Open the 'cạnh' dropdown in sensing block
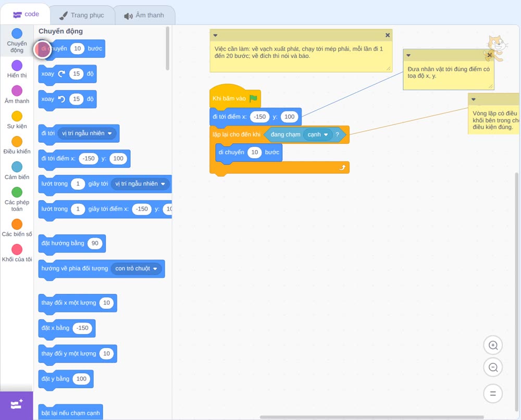521x420 pixels. pyautogui.click(x=318, y=134)
